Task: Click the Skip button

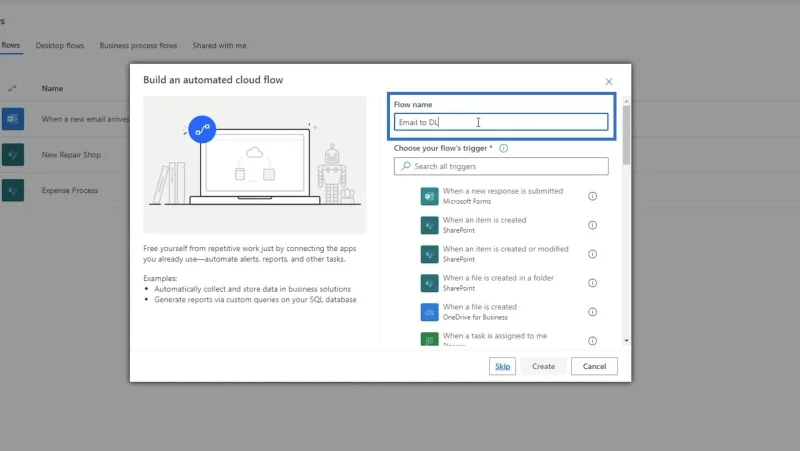Action: (503, 366)
